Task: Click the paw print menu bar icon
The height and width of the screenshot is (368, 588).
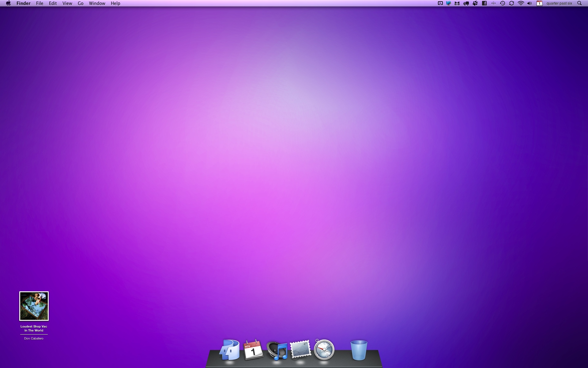Action: [x=475, y=3]
